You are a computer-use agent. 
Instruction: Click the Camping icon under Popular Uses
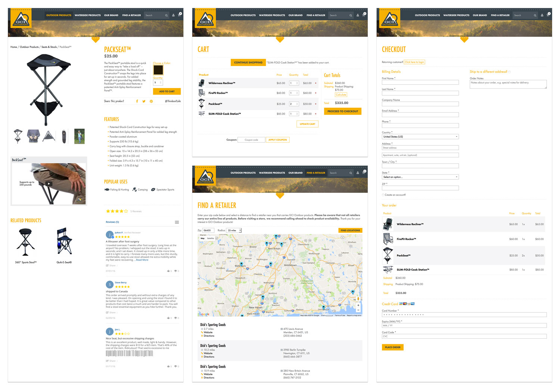(x=134, y=189)
